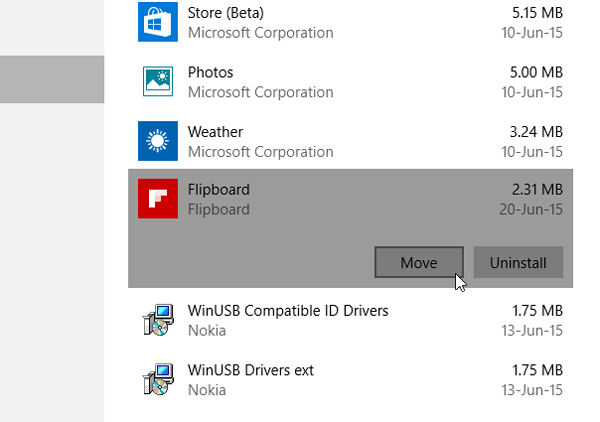The width and height of the screenshot is (600, 422).
Task: Select WinUSB Compatible ID Drivers name
Action: tap(287, 311)
